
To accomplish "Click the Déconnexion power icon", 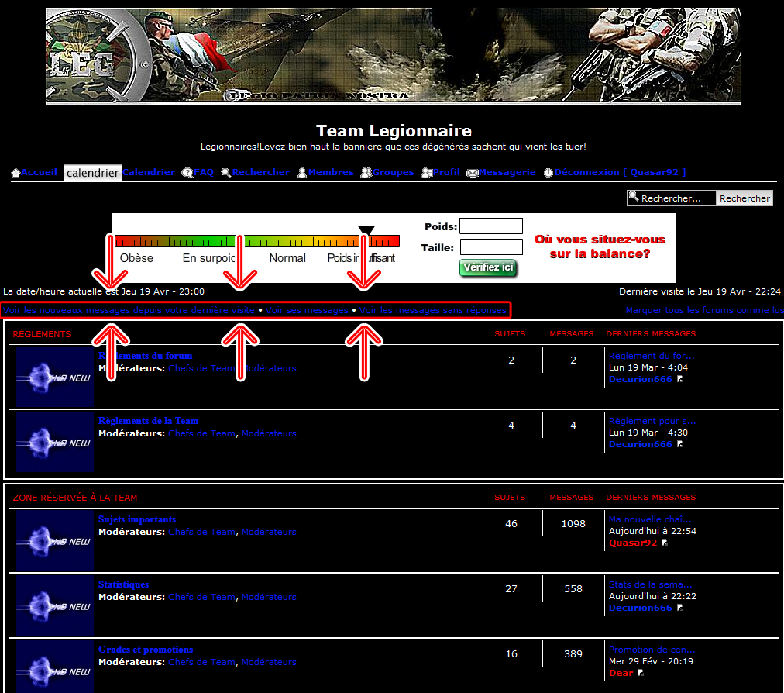I will (x=548, y=173).
